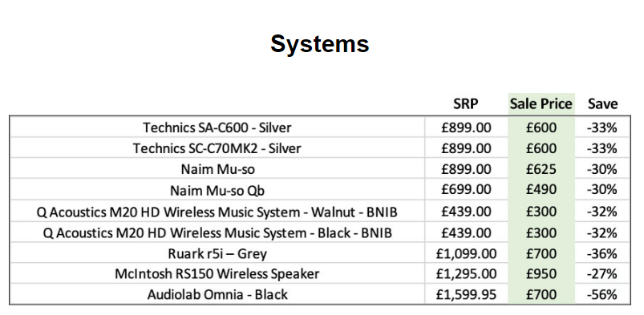The image size is (644, 315).
Task: Select the Sale Price column header
Action: point(541,104)
